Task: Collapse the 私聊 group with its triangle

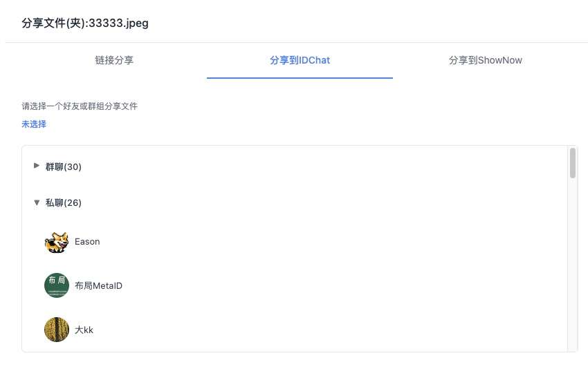Action: 37,202
